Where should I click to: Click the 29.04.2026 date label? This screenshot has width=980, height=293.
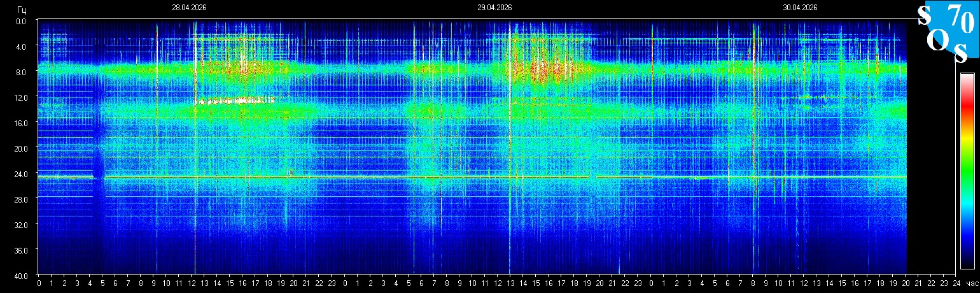pos(494,8)
